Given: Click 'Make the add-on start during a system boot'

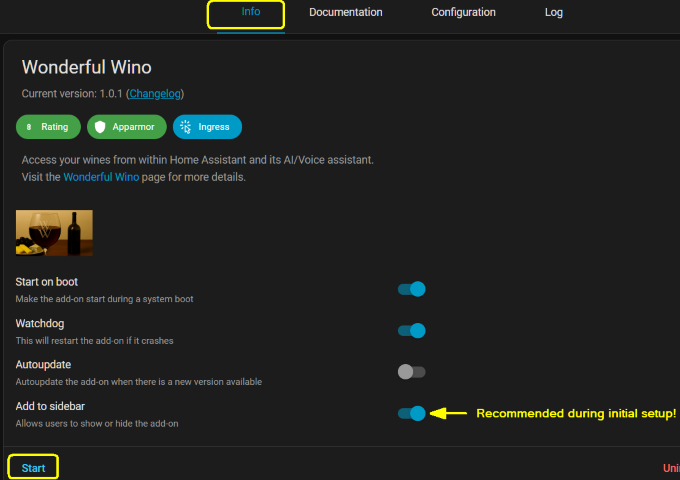Looking at the screenshot, I should [105, 299].
